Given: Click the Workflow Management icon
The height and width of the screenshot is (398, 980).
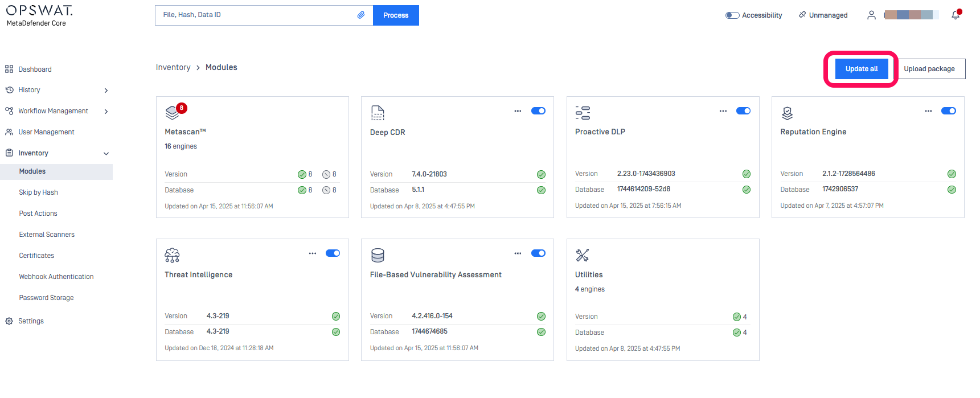Looking at the screenshot, I should pyautogui.click(x=9, y=111).
